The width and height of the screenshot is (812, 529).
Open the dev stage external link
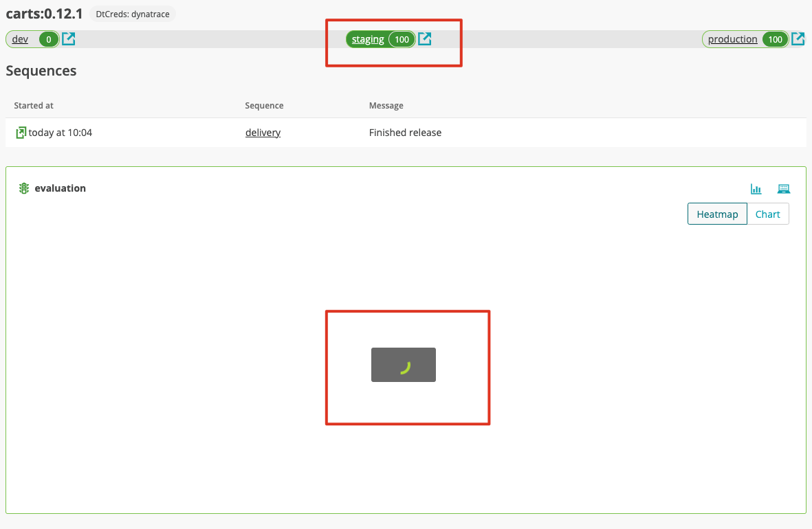tap(68, 39)
